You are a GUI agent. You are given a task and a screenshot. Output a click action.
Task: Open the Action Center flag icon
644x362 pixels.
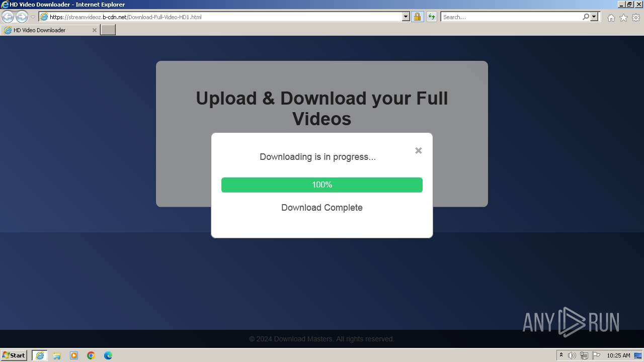click(x=596, y=355)
